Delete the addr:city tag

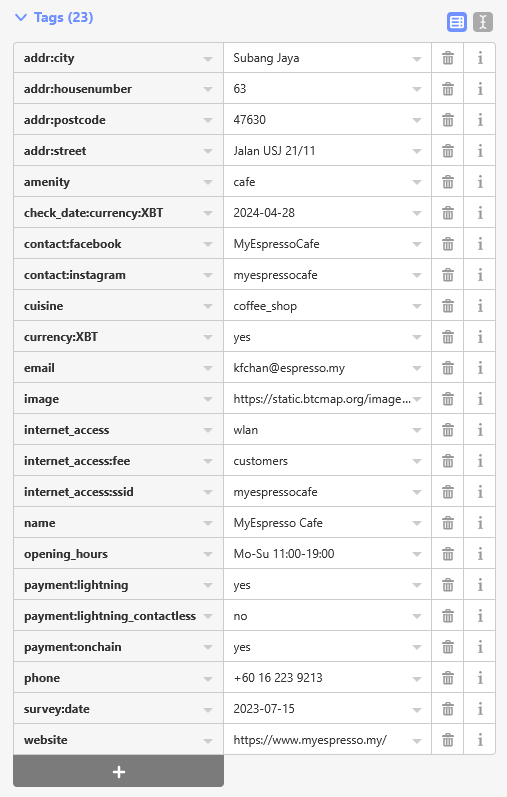pos(448,58)
